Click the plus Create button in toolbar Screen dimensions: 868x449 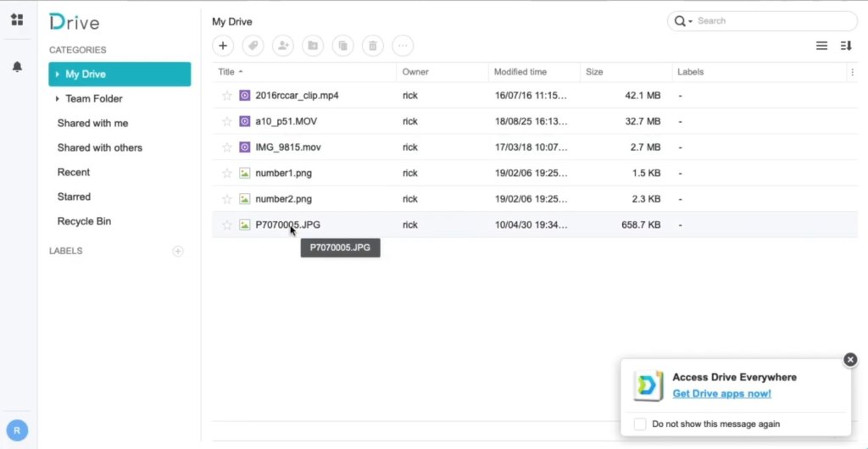click(223, 46)
